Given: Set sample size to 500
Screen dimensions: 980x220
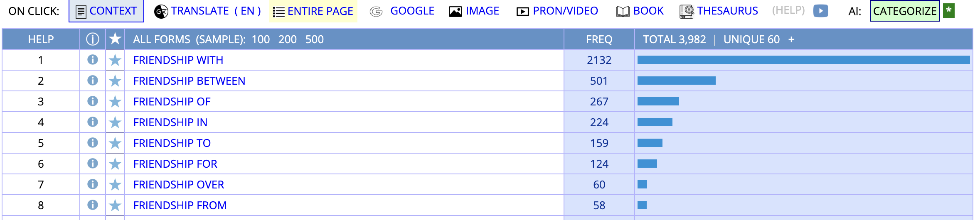Looking at the screenshot, I should tap(314, 39).
